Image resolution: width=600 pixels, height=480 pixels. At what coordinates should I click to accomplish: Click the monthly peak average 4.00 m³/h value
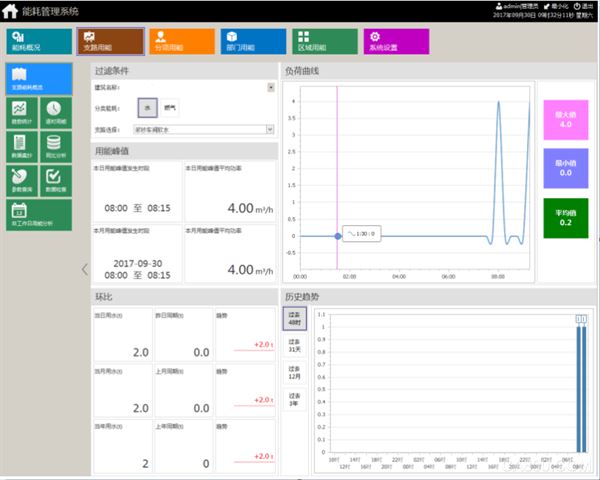point(250,269)
